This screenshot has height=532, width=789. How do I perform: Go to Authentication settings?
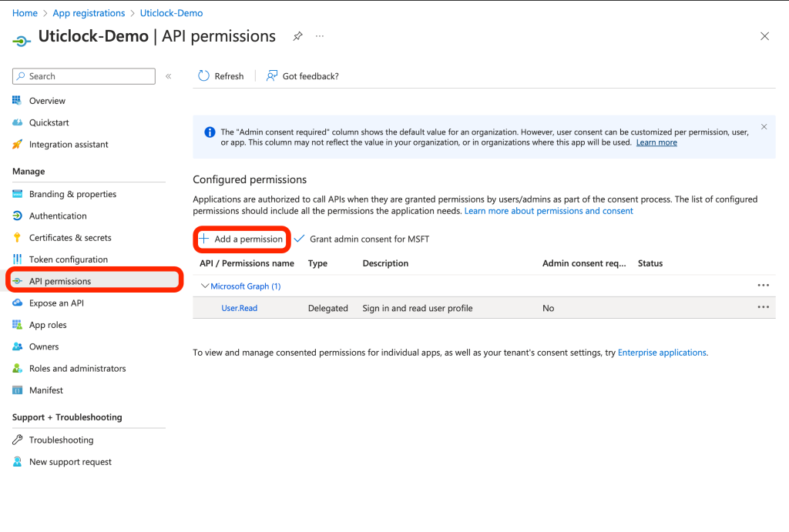coord(58,216)
